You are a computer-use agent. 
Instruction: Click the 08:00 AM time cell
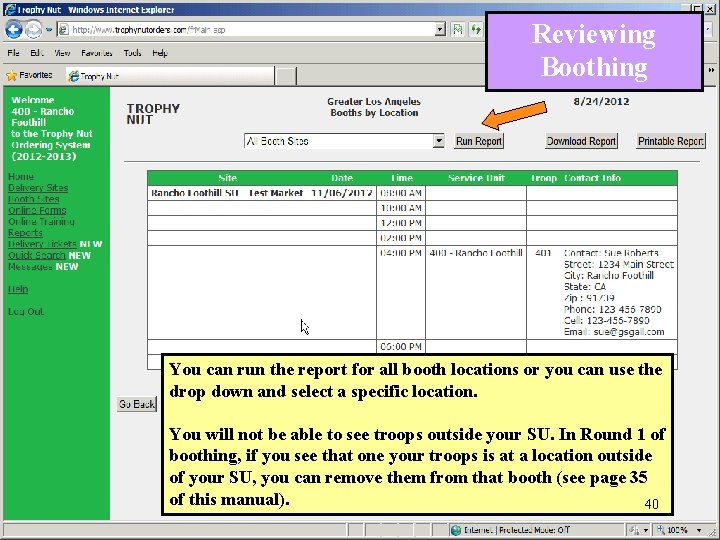click(x=401, y=193)
